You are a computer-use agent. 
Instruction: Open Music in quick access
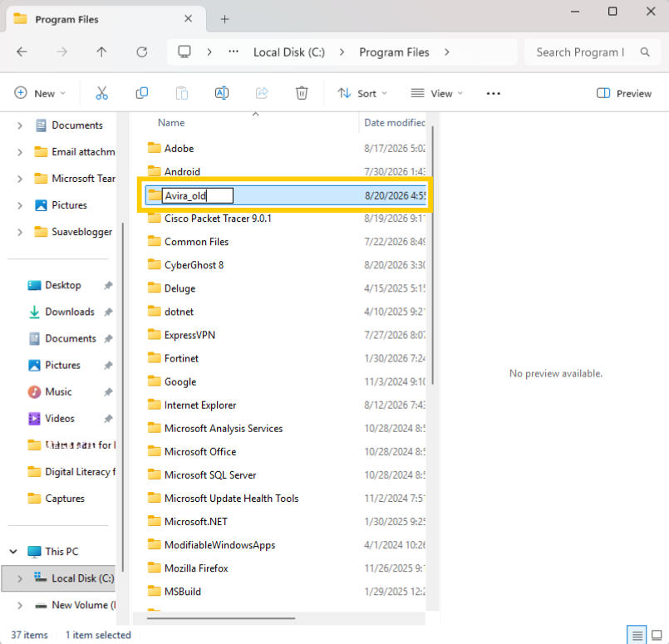[x=58, y=392]
